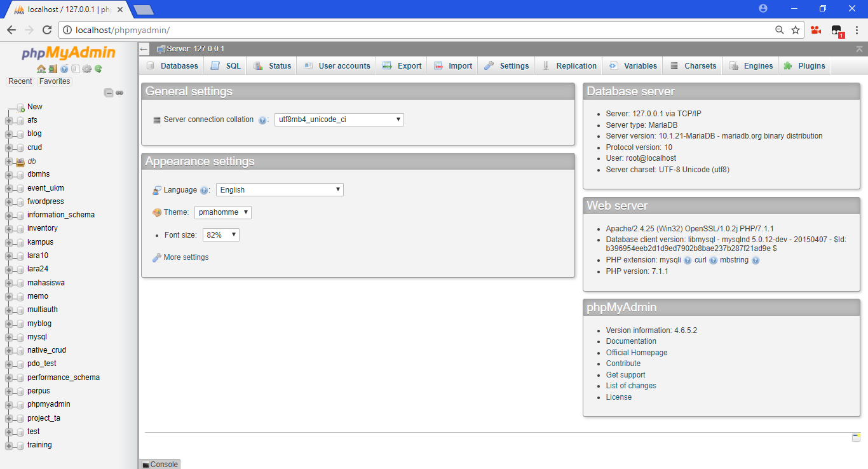Toggle the Recent databases list
The image size is (868, 469).
[x=20, y=81]
